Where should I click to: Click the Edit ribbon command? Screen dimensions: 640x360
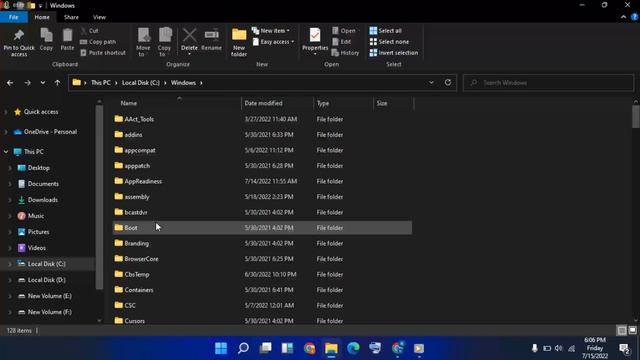tap(342, 42)
